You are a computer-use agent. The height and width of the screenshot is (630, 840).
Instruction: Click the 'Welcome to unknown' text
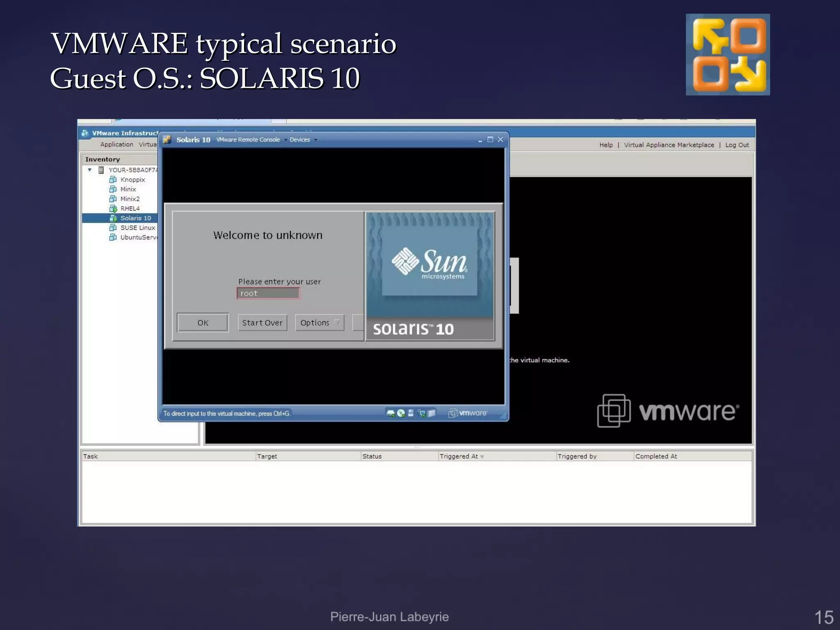tap(268, 235)
